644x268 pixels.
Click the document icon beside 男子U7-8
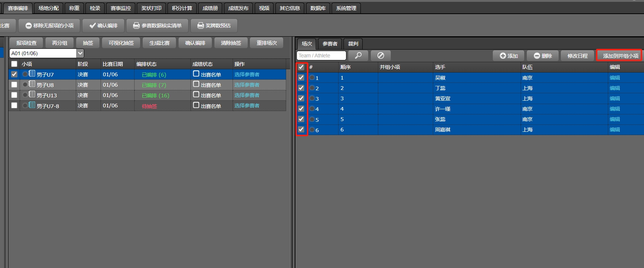[x=32, y=105]
